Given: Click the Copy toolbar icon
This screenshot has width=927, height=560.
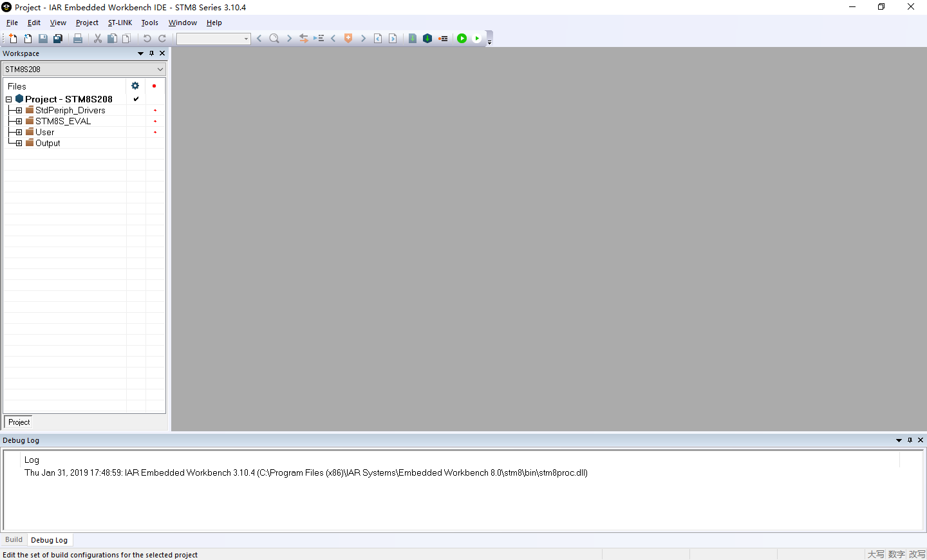Looking at the screenshot, I should [112, 39].
